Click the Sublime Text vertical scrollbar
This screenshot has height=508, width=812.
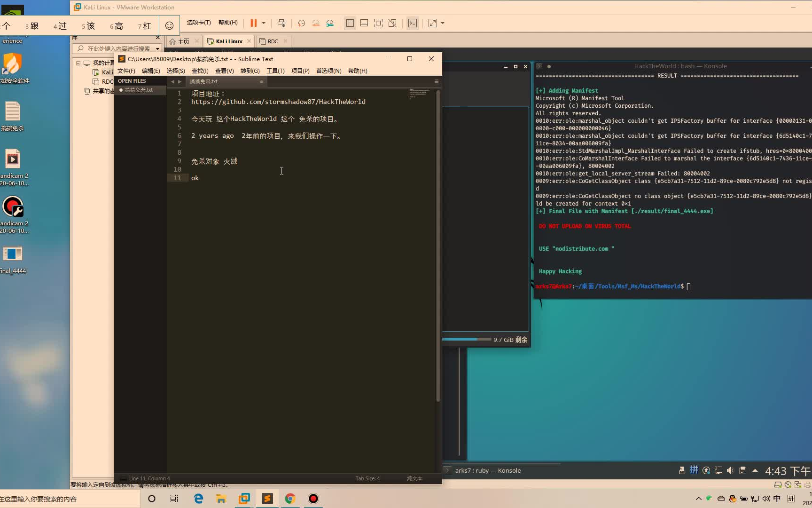point(438,246)
